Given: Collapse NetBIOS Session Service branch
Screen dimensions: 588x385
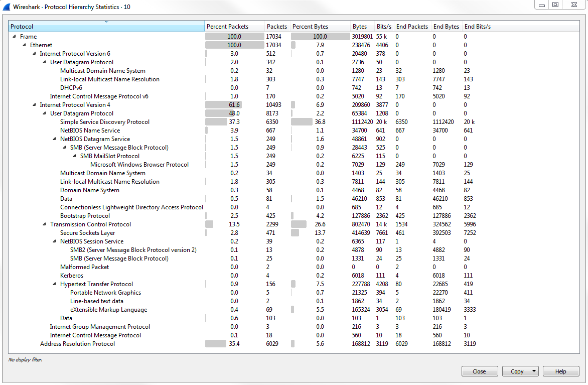Looking at the screenshot, I should pos(55,241).
